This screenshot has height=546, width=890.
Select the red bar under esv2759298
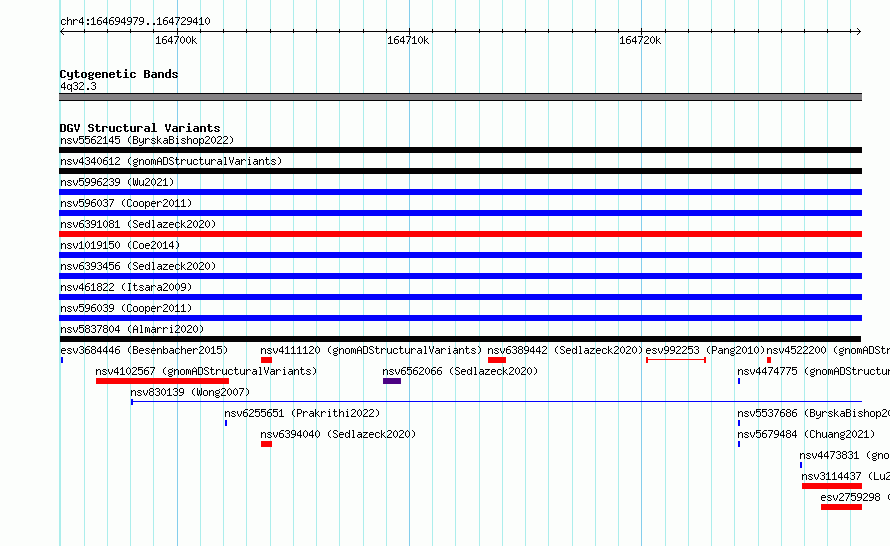pyautogui.click(x=841, y=507)
